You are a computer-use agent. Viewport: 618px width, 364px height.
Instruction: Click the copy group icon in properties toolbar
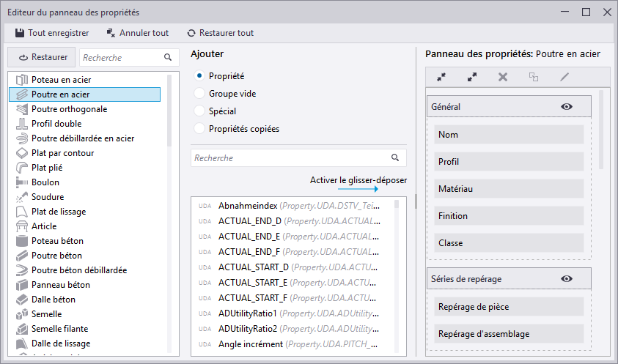click(x=534, y=77)
